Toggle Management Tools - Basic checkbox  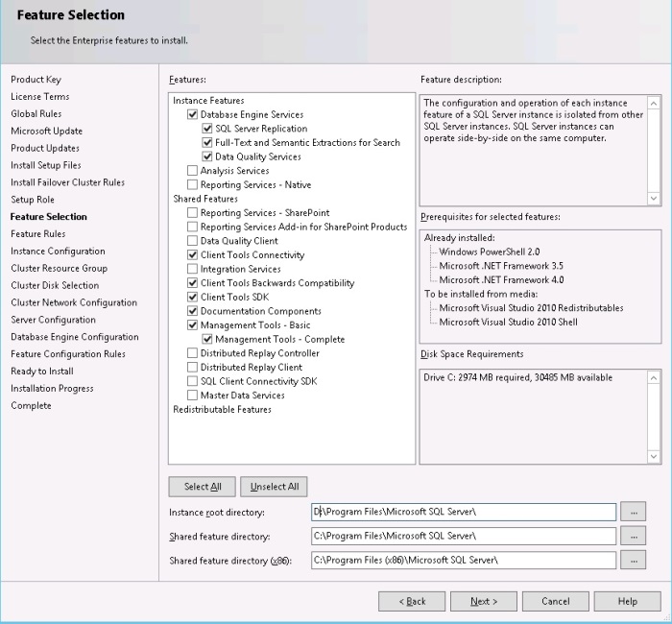[192, 325]
